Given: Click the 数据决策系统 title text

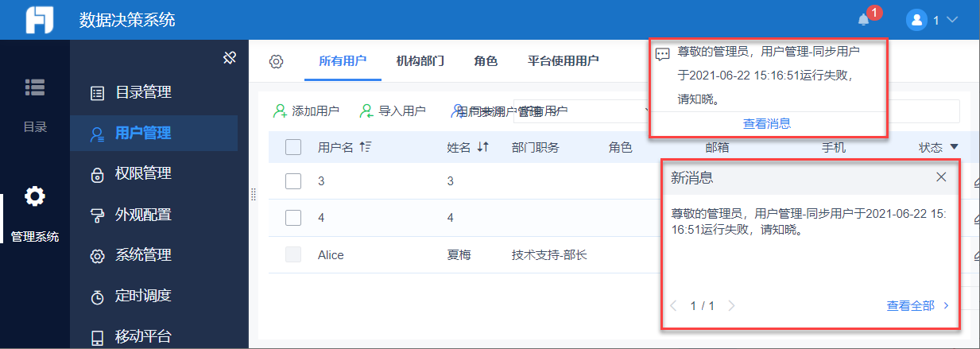Looking at the screenshot, I should (127, 20).
